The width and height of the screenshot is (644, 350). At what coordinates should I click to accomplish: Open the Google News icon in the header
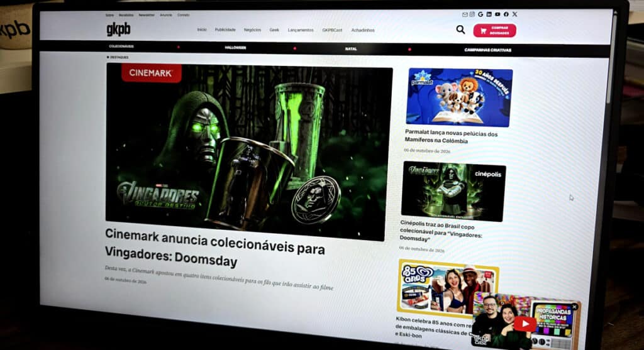point(480,14)
